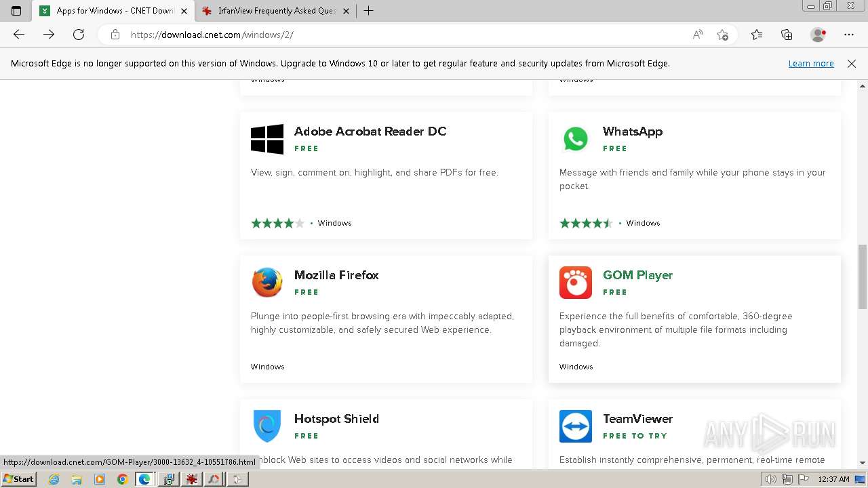Image resolution: width=868 pixels, height=488 pixels.
Task: Click the TeamViewer app icon
Action: point(576,426)
